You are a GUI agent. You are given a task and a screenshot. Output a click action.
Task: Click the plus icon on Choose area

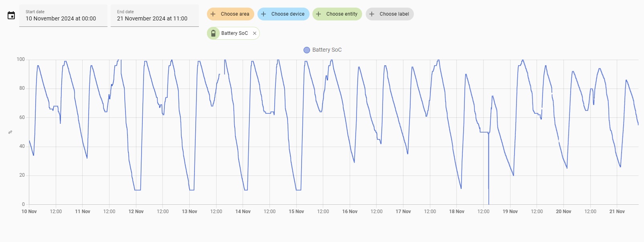213,14
